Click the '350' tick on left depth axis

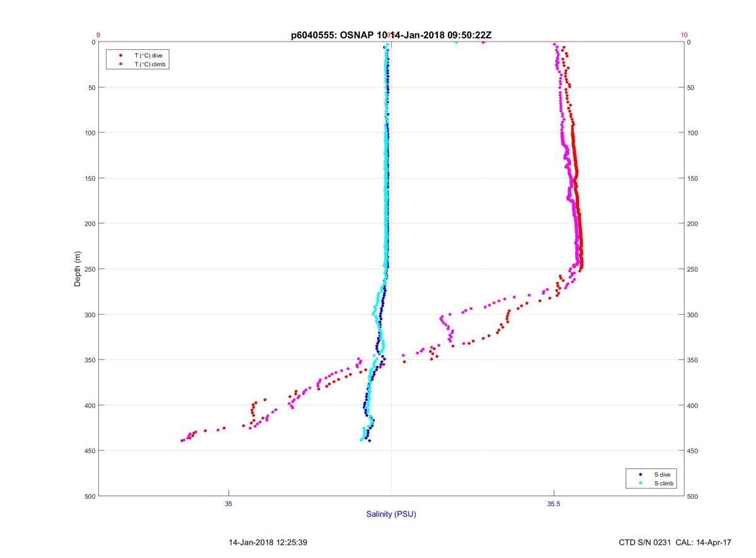pyautogui.click(x=89, y=360)
